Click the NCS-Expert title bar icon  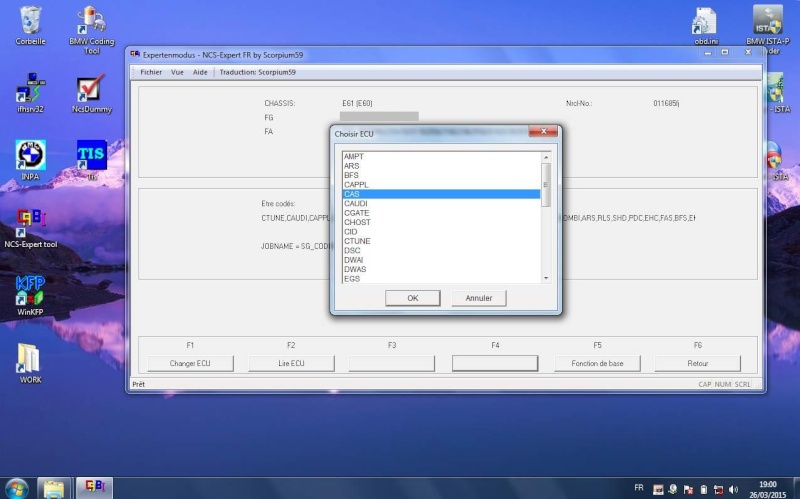[135, 54]
